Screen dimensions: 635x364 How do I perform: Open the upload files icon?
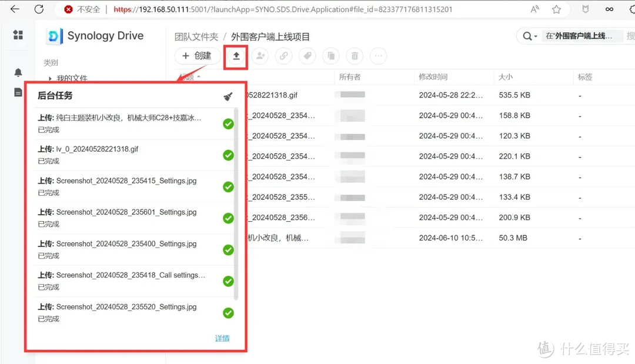tap(235, 56)
